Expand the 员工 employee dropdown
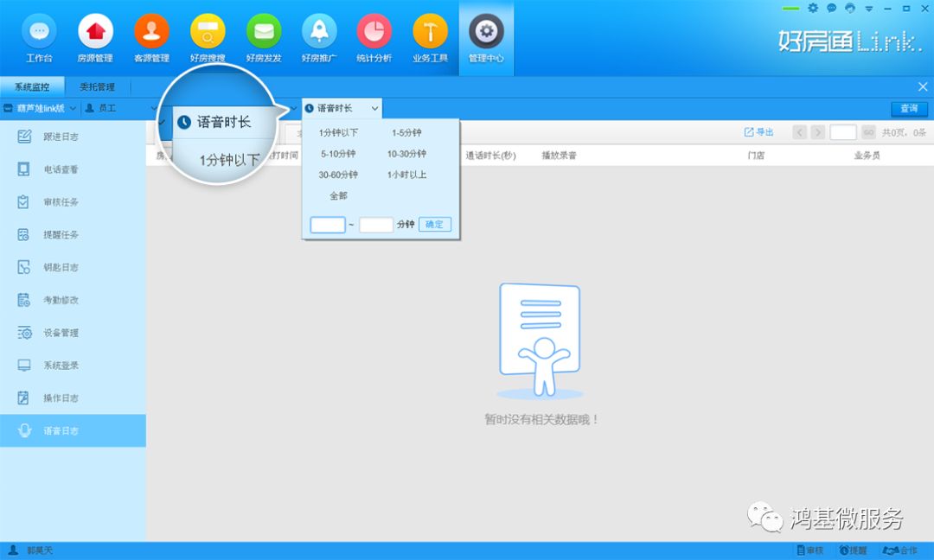The image size is (934, 560). coord(117,109)
